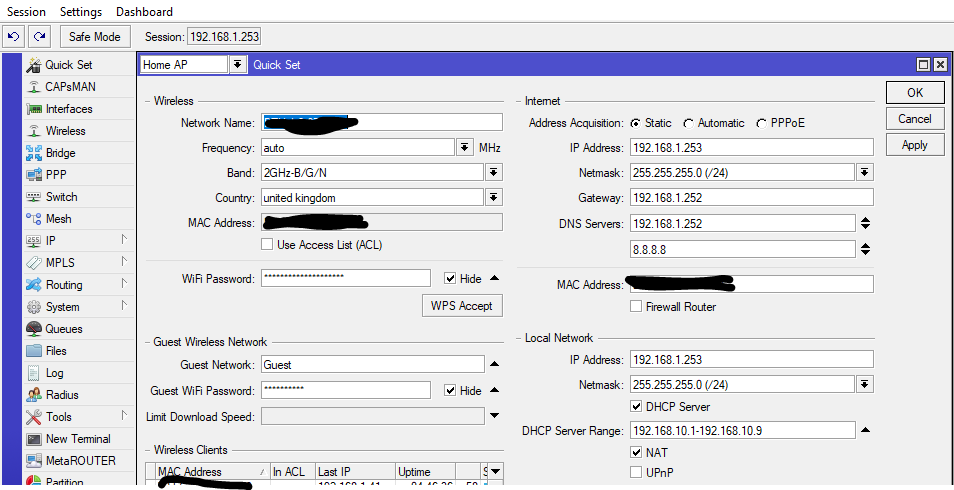Open the Routing sidebar menu

(77, 285)
